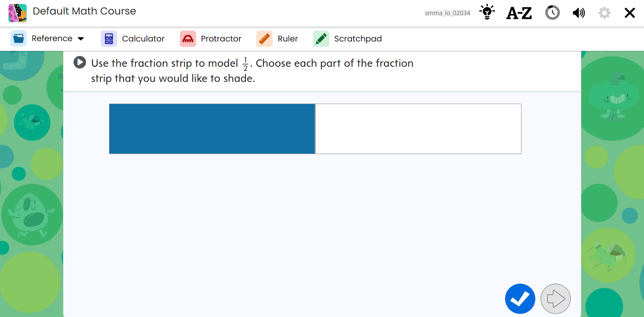Image resolution: width=644 pixels, height=317 pixels.
Task: Go to next with arrow button
Action: pos(555,299)
